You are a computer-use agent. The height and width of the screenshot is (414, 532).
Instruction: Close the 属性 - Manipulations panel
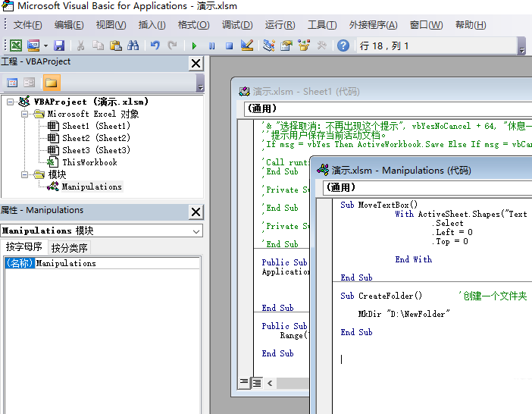[196, 212]
